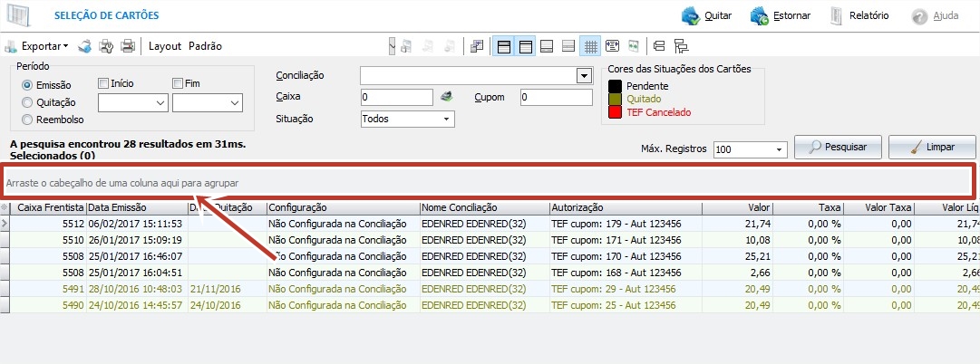Toggle the group footer rows icon
Viewport: 980px width, 364px height.
(568, 46)
